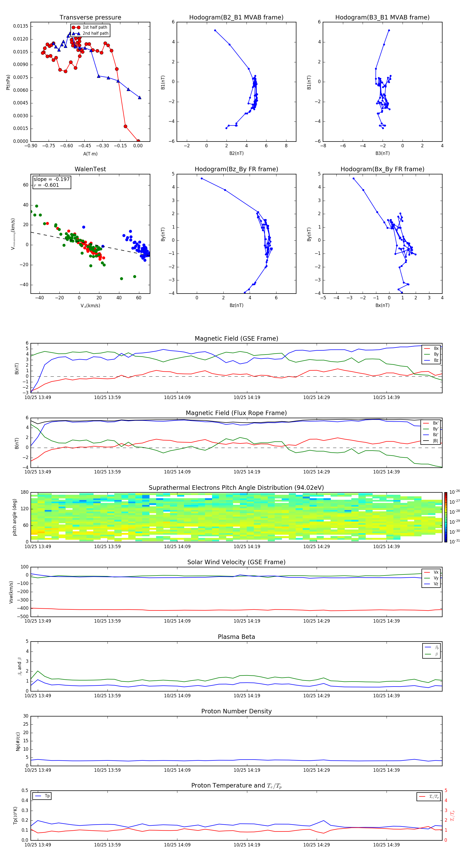Click the "Magnetic Field (Flux Rope Frame)" title
Screen dimensions: 473x868
(x=236, y=413)
